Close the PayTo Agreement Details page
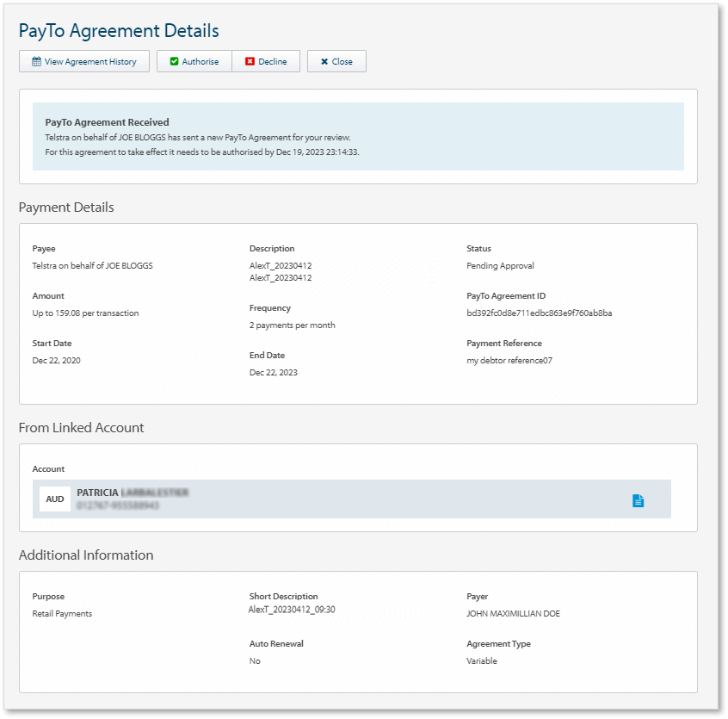728x719 pixels. click(336, 61)
